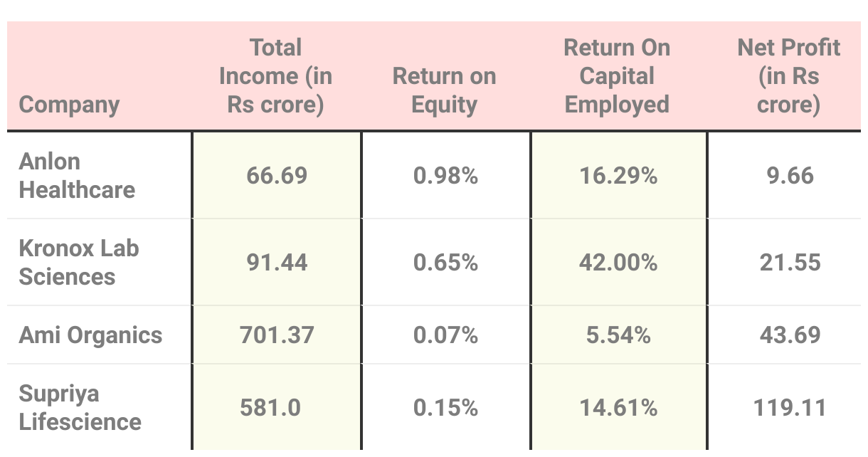Select Kronox net profit value 21.55
The width and height of the screenshot is (868, 457).
[x=790, y=263]
